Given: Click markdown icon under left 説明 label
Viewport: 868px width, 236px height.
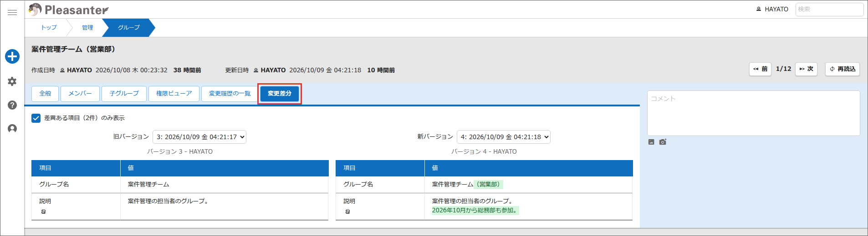Looking at the screenshot, I should pos(43,212).
